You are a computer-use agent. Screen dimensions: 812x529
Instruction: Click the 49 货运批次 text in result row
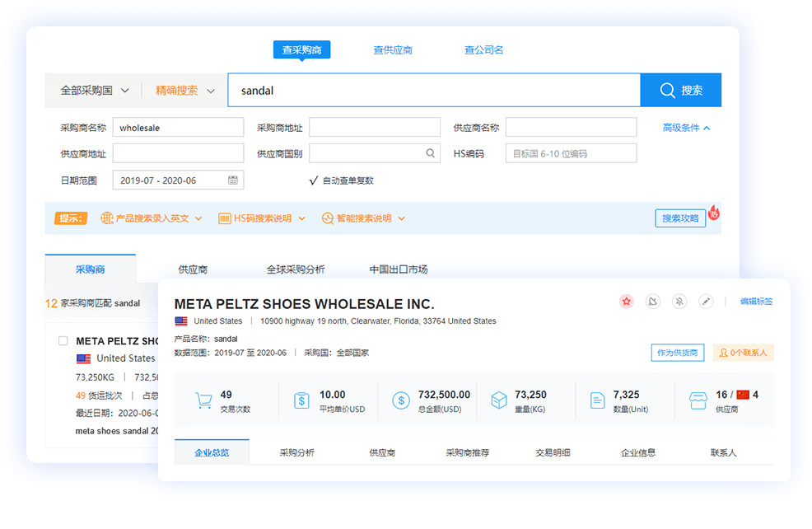tap(98, 396)
